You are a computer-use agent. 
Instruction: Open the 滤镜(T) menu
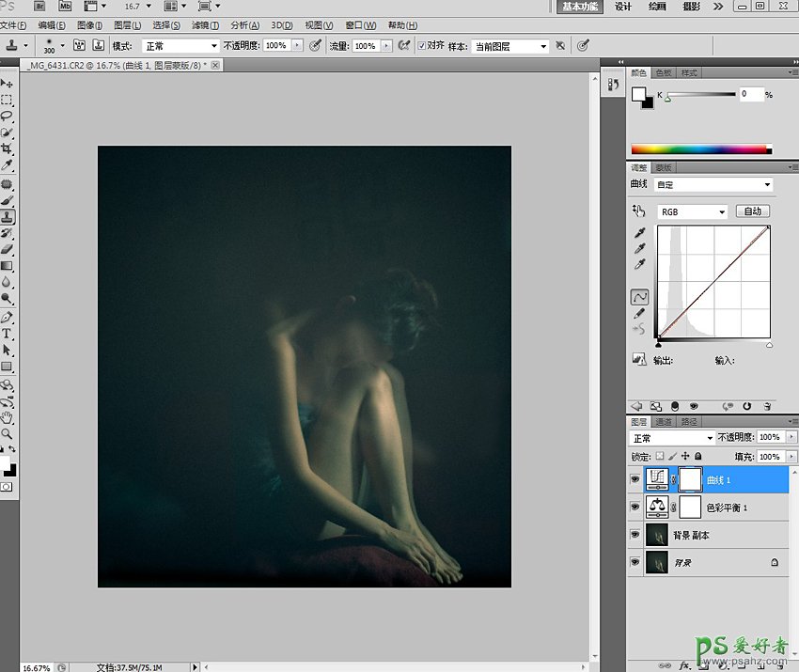205,25
